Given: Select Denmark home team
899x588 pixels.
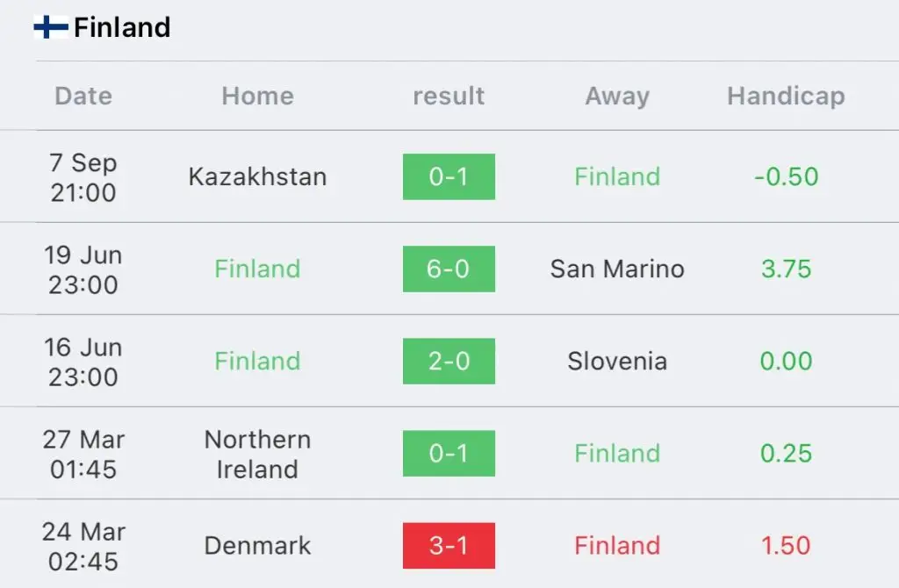Looking at the screenshot, I should coord(257,546).
